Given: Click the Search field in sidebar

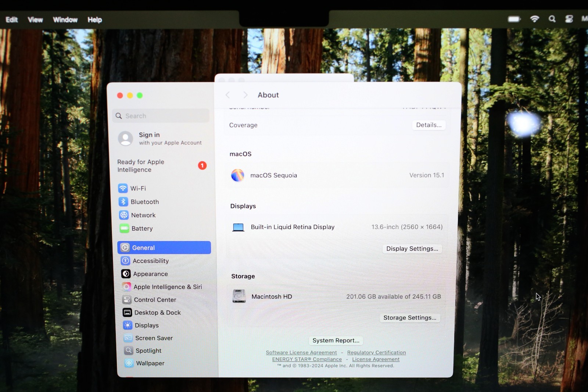Looking at the screenshot, I should click(x=161, y=116).
